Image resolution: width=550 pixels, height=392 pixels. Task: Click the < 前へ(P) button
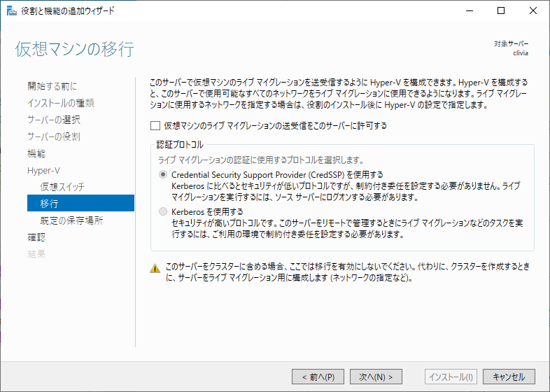coord(318,377)
